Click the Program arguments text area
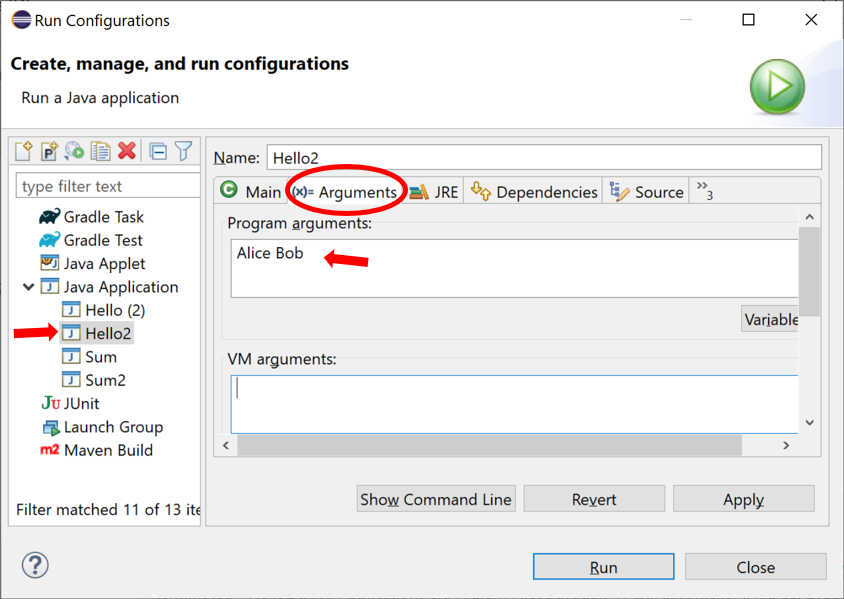The width and height of the screenshot is (844, 599). tap(514, 269)
